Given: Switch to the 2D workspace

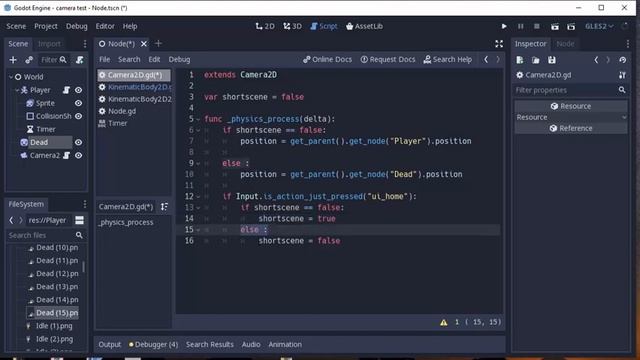Looking at the screenshot, I should (x=265, y=26).
